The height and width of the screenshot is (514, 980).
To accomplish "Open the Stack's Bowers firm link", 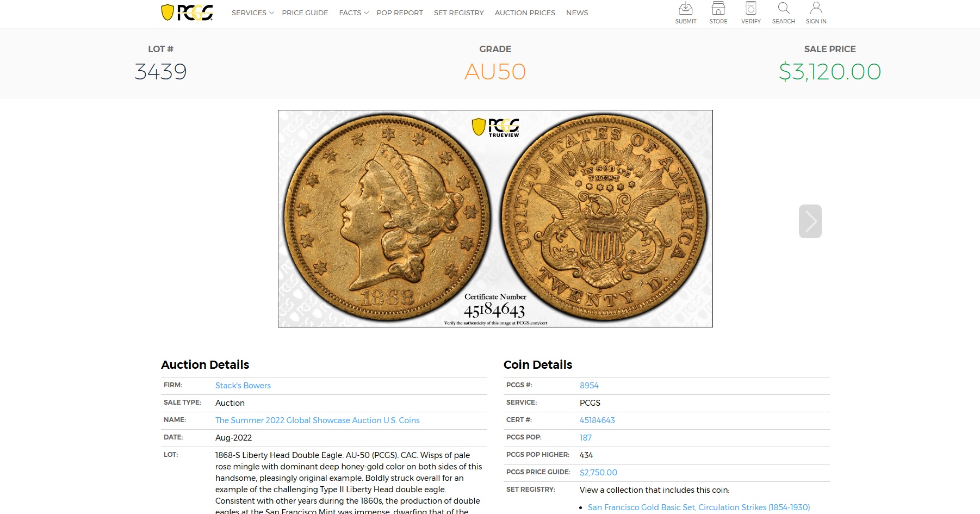I will 243,386.
